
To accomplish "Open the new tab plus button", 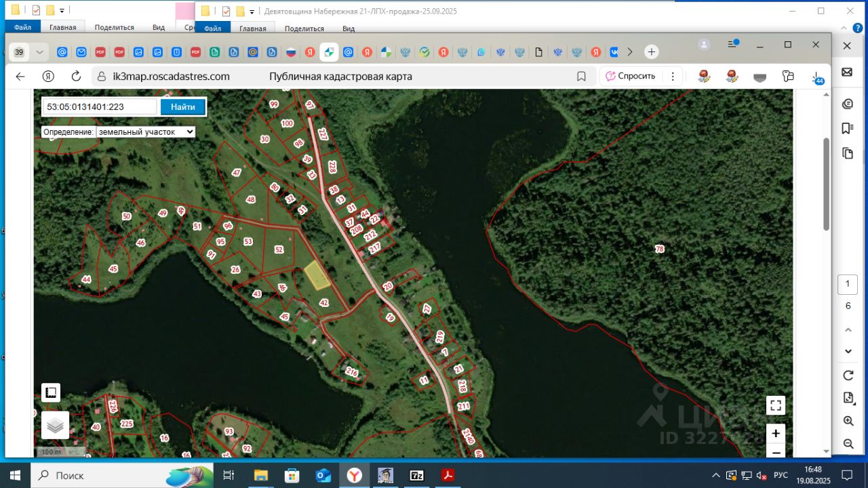I will coord(651,52).
